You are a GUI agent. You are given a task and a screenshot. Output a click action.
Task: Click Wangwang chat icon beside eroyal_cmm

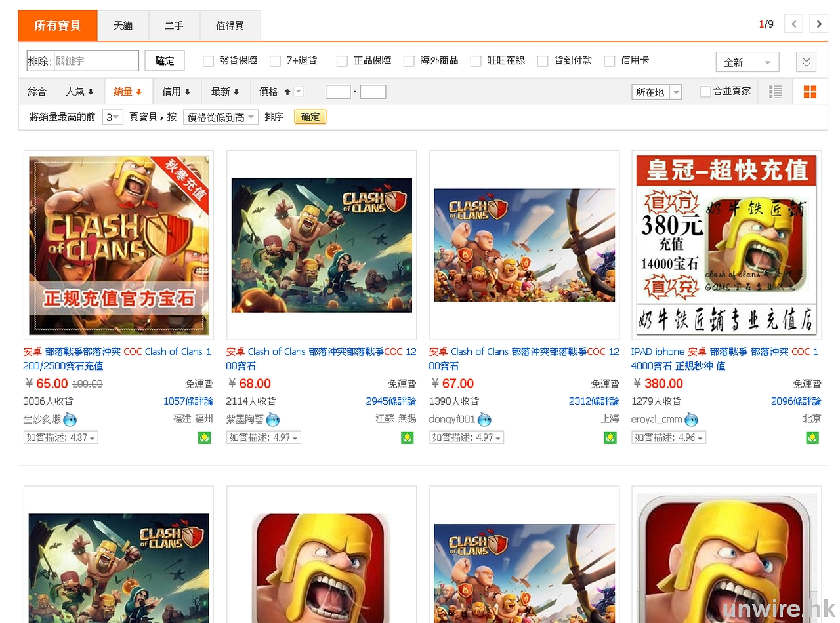click(x=692, y=420)
